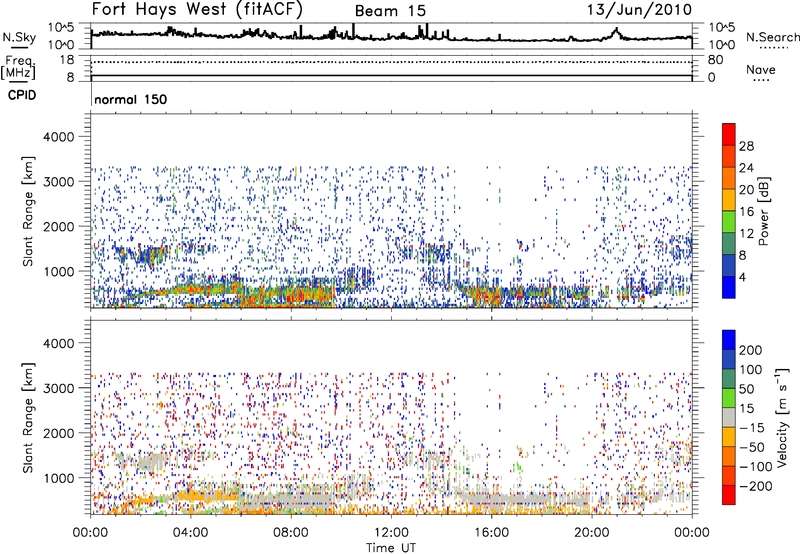Click the '16:00' time tick label
800x554 pixels.
[491, 533]
